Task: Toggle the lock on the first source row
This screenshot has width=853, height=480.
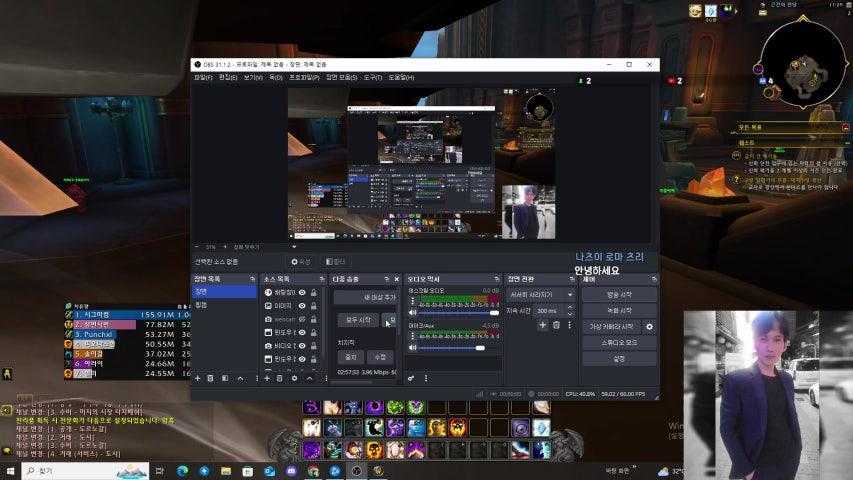Action: [x=314, y=292]
